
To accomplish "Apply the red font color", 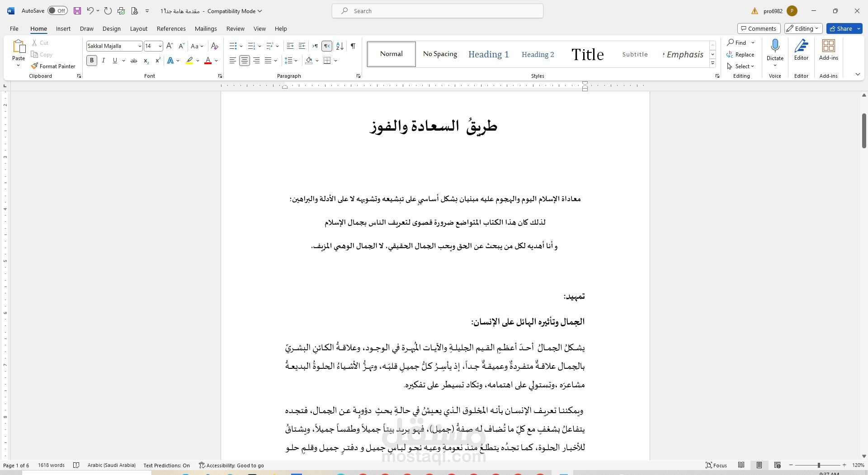I will (208, 61).
